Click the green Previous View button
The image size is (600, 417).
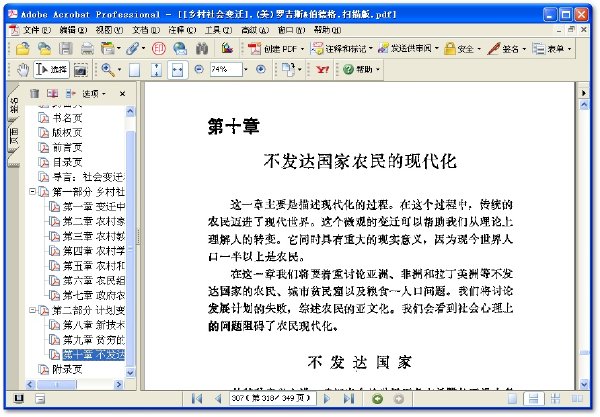(377, 399)
